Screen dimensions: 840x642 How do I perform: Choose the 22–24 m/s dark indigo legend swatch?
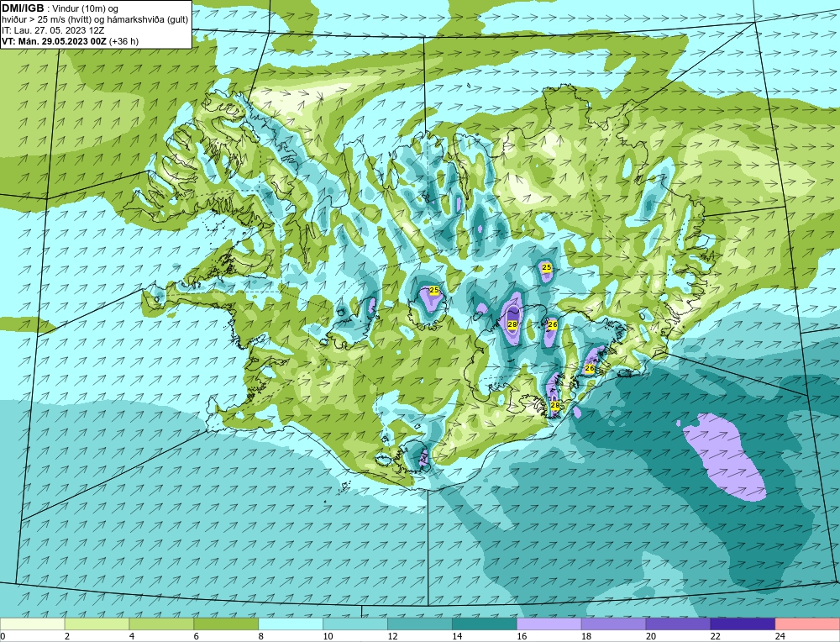coord(743,624)
